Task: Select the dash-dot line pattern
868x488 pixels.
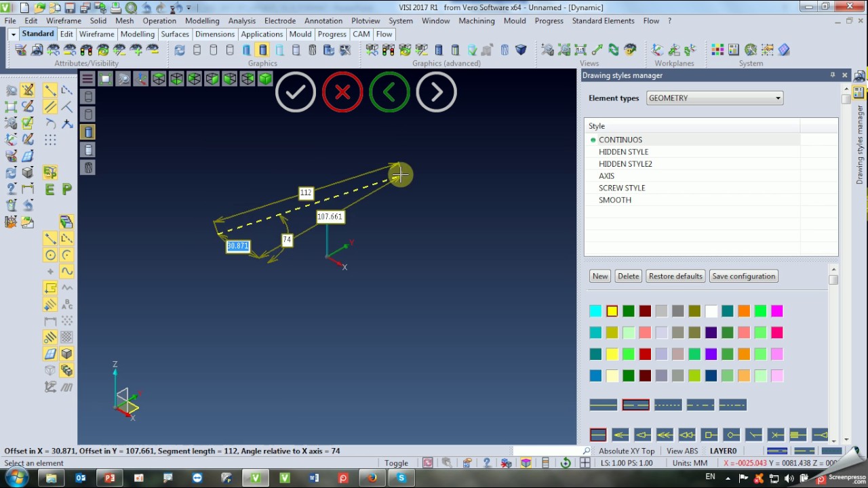Action: click(701, 405)
